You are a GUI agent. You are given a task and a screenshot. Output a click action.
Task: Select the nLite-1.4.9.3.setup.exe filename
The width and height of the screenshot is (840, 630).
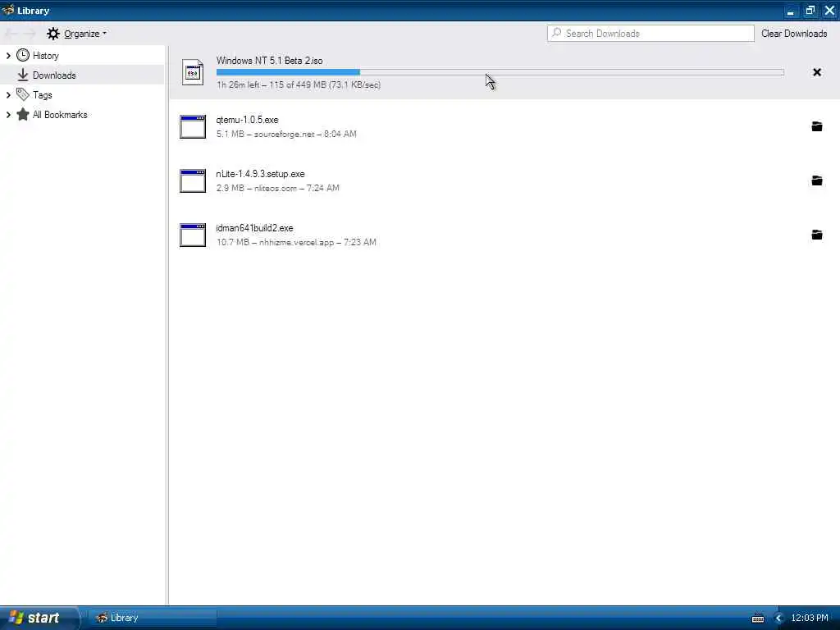tap(260, 174)
